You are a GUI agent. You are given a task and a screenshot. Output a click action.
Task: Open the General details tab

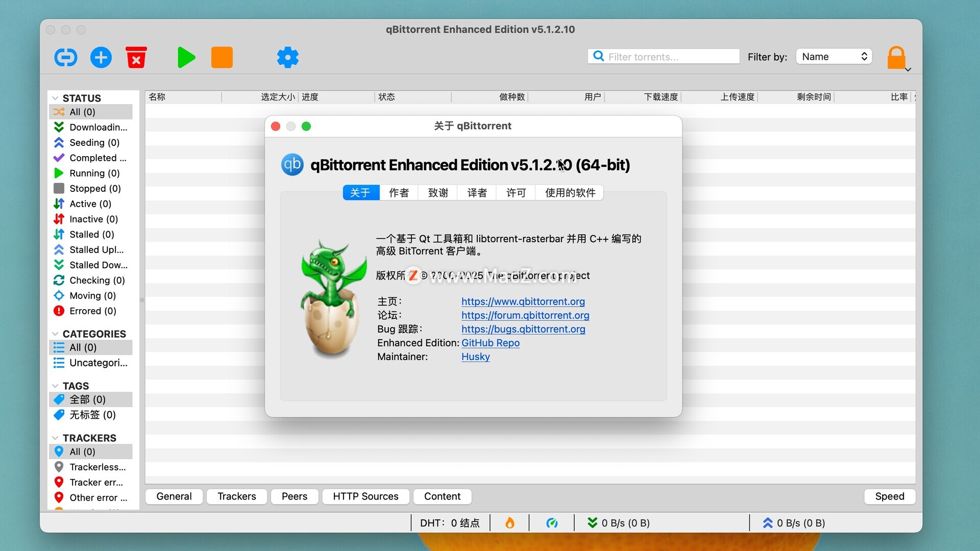[174, 496]
